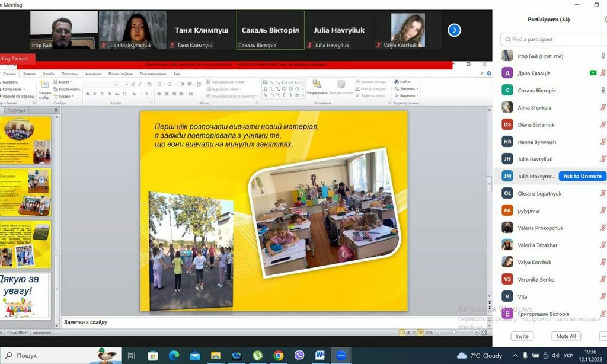607x364 pixels.
Task: Toggle microphone for Ігор Бай in participants
Action: coord(603,56)
